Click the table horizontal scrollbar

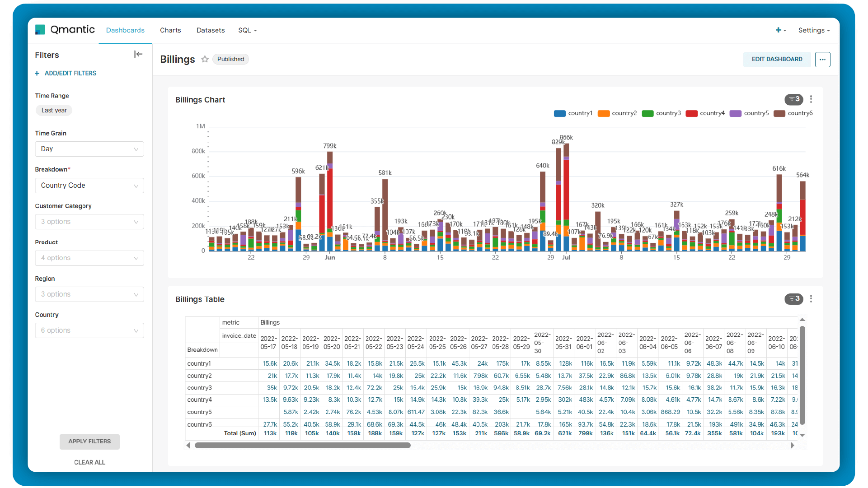click(x=302, y=446)
